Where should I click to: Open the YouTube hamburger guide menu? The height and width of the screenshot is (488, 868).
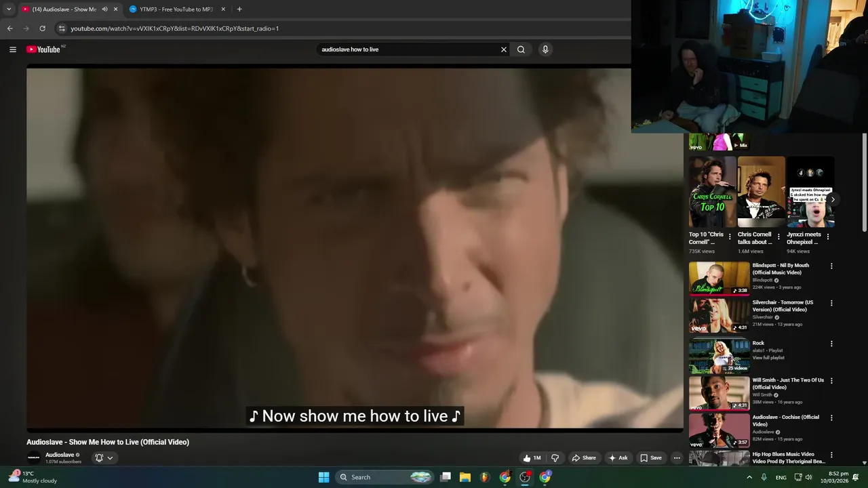12,49
